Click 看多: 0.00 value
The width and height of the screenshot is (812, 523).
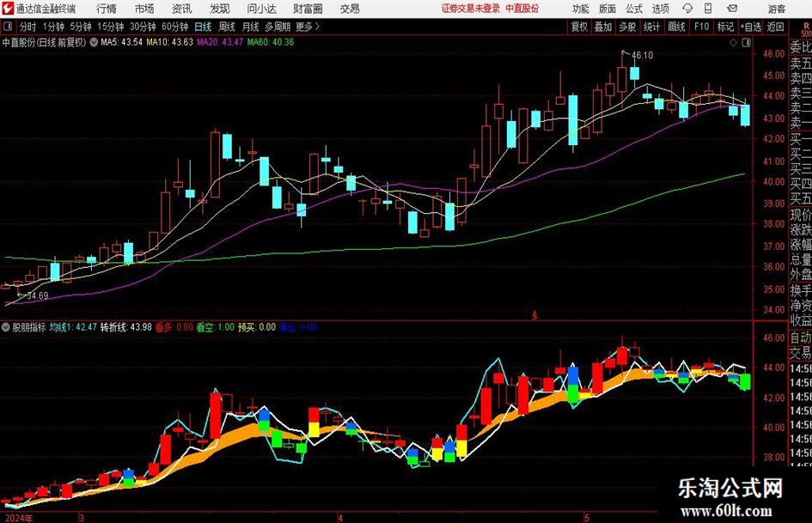click(x=174, y=327)
